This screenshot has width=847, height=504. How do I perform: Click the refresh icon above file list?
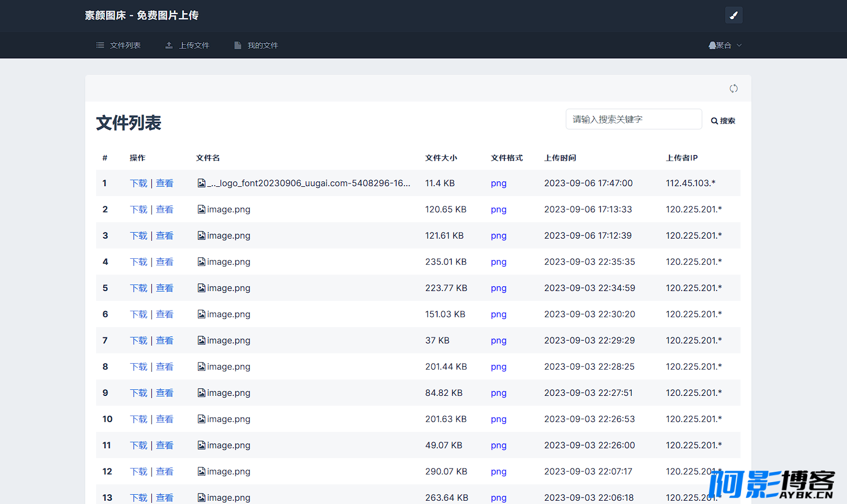coord(733,88)
